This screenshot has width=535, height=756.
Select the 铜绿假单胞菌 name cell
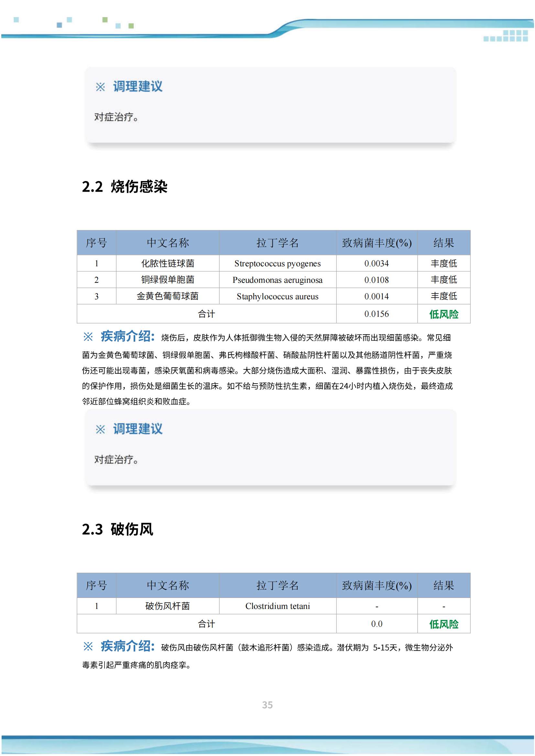(168, 280)
